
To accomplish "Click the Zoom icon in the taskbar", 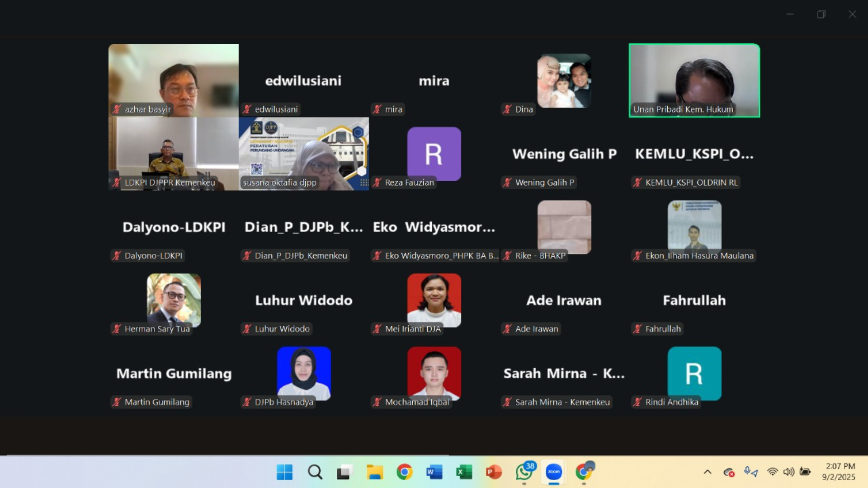I will pyautogui.click(x=554, y=472).
